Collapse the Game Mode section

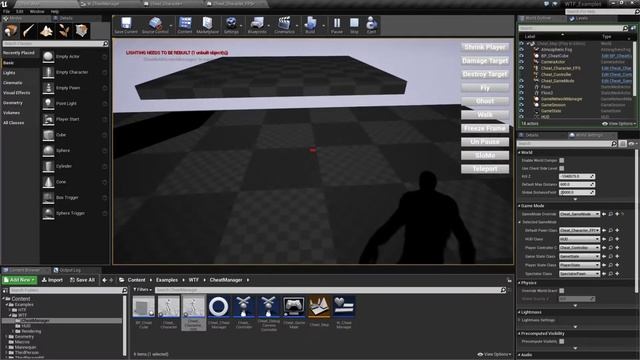[x=520, y=206]
